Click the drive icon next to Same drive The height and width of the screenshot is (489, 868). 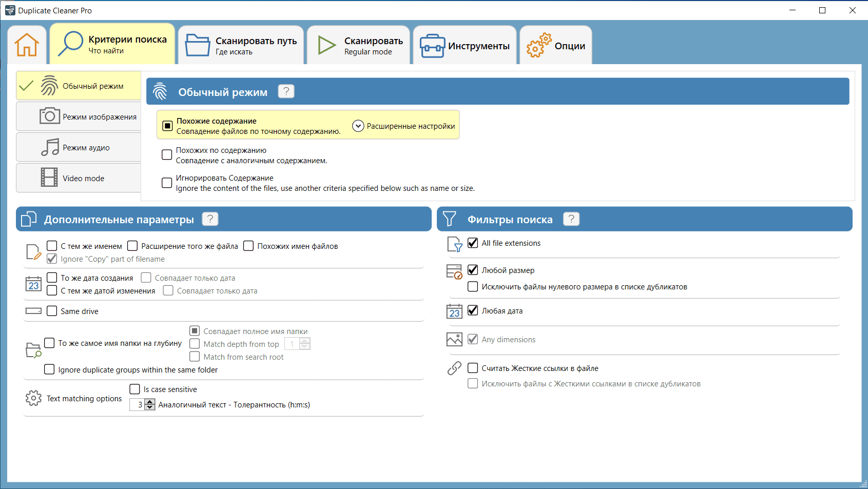[x=33, y=311]
